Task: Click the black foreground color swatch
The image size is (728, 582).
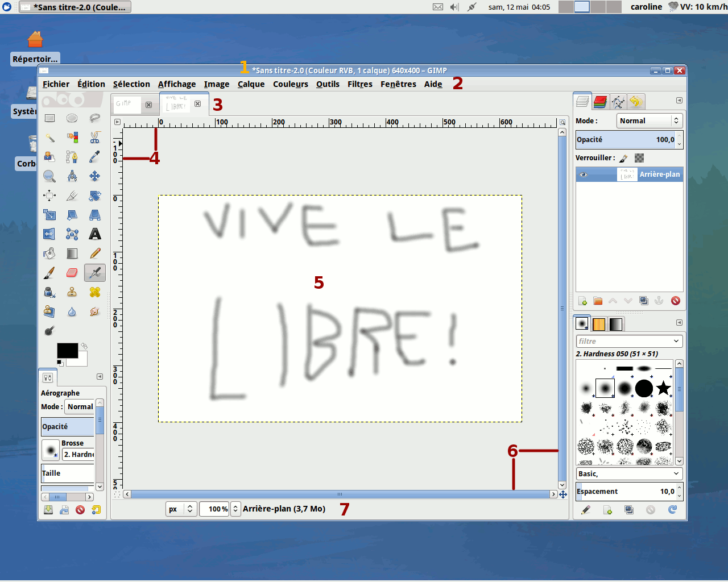Action: click(67, 351)
